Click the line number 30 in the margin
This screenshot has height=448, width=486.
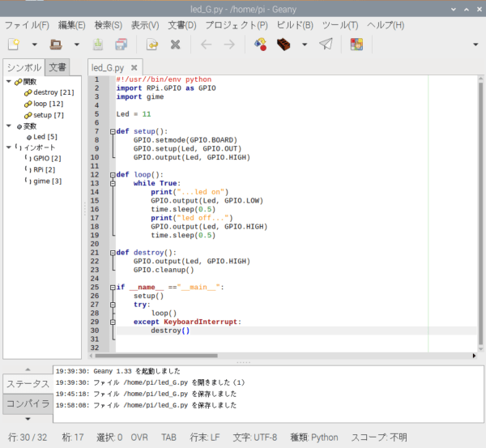95,331
